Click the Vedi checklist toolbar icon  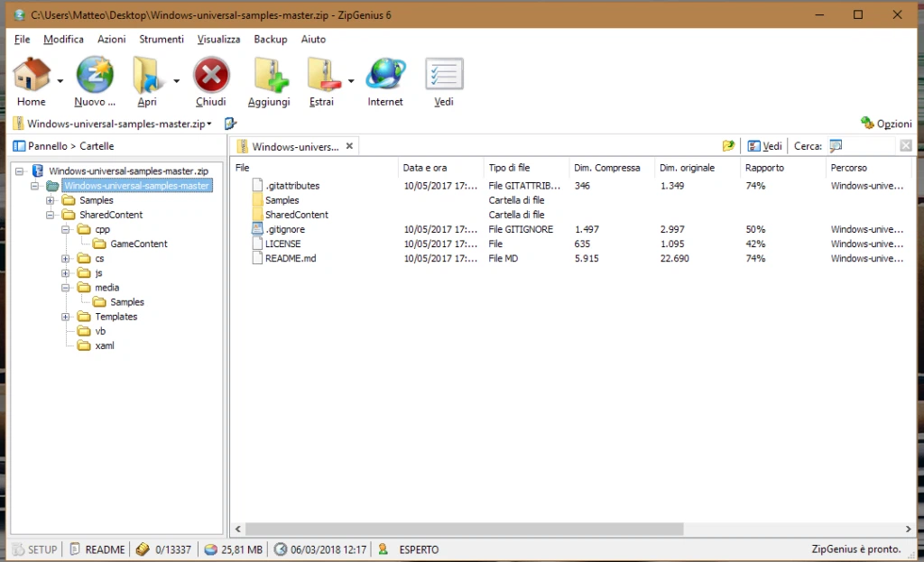tap(444, 74)
